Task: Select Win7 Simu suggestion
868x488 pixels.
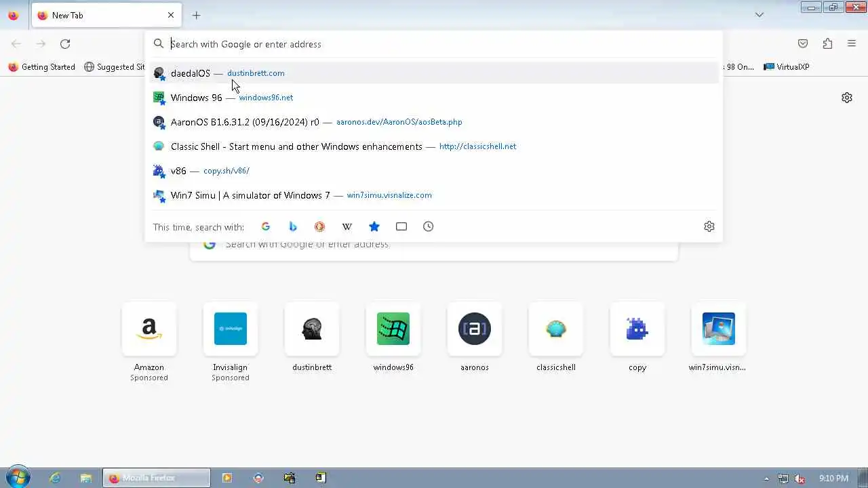Action: tap(434, 195)
